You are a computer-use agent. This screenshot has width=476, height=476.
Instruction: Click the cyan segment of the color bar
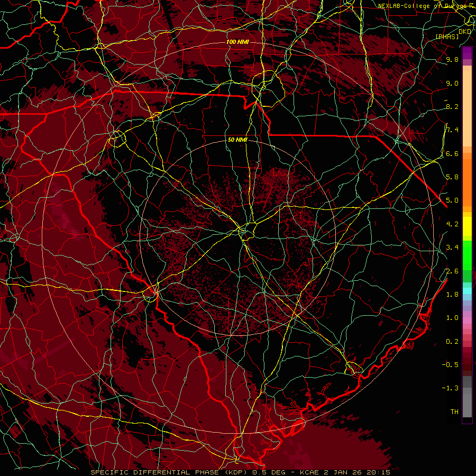pyautogui.click(x=467, y=291)
